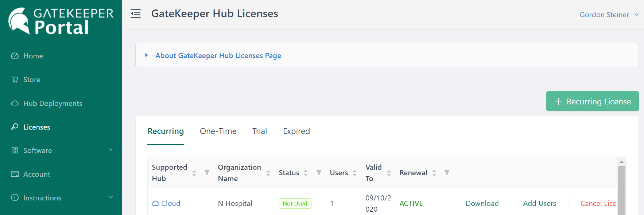644x215 pixels.
Task: Click the table scrollbar up arrow
Action: point(621,162)
